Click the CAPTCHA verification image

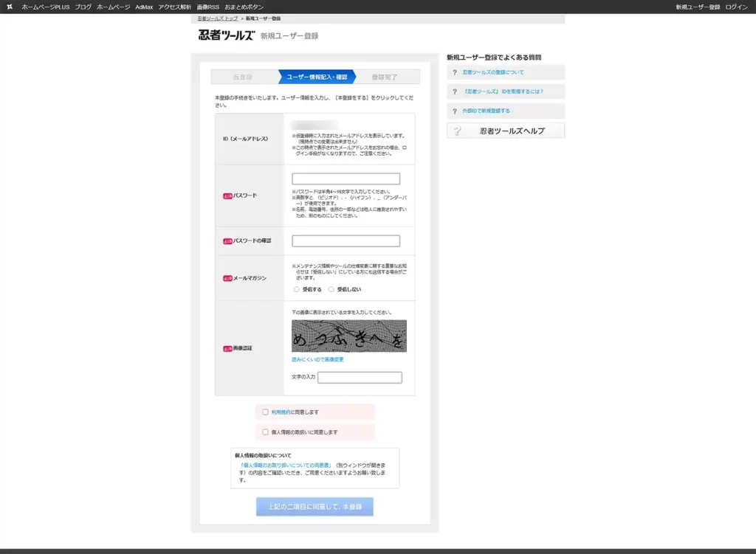[349, 336]
